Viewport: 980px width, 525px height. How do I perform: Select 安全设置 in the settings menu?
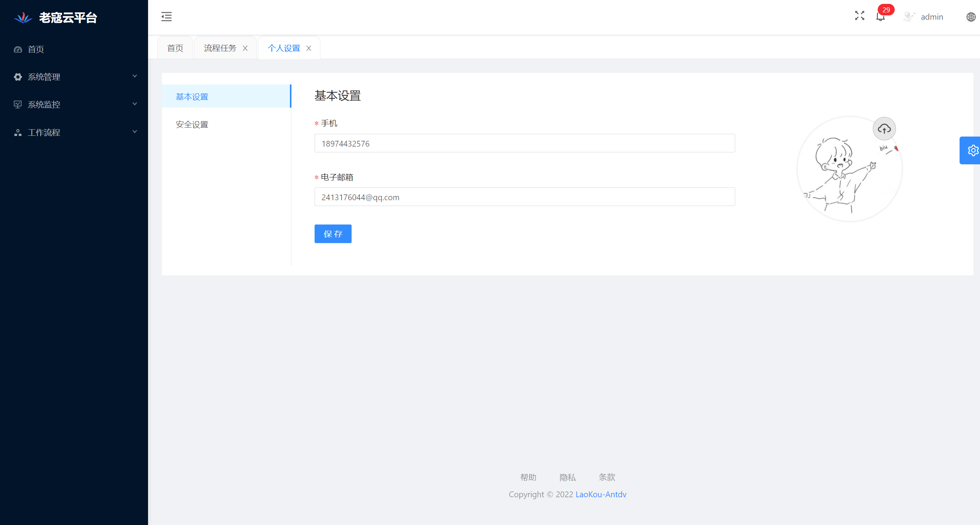click(x=192, y=125)
